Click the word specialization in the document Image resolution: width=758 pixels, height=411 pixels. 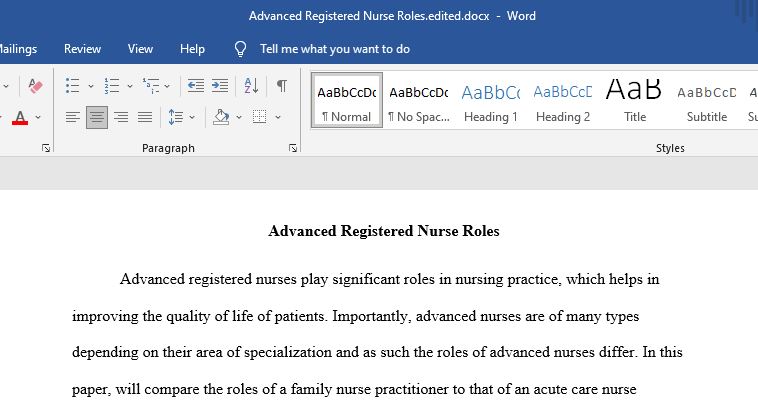pyautogui.click(x=288, y=352)
